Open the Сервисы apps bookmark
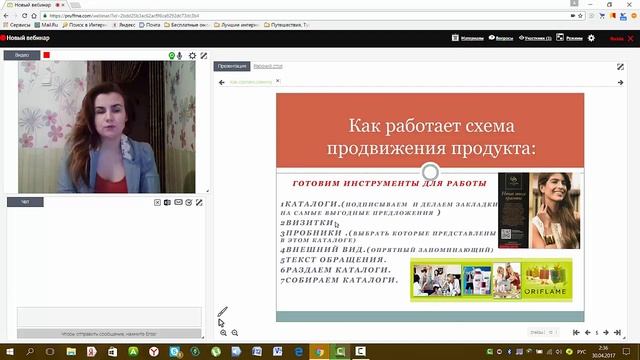The height and width of the screenshot is (360, 640). (x=17, y=25)
